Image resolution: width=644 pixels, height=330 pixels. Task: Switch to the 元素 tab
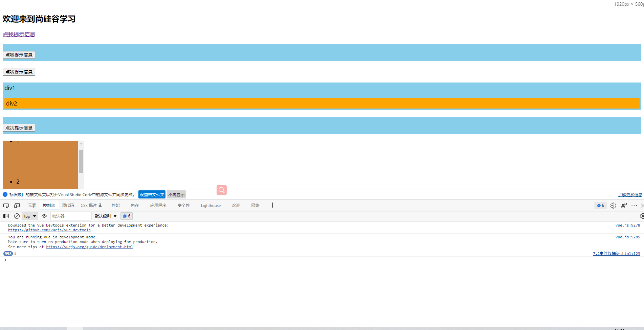point(32,206)
